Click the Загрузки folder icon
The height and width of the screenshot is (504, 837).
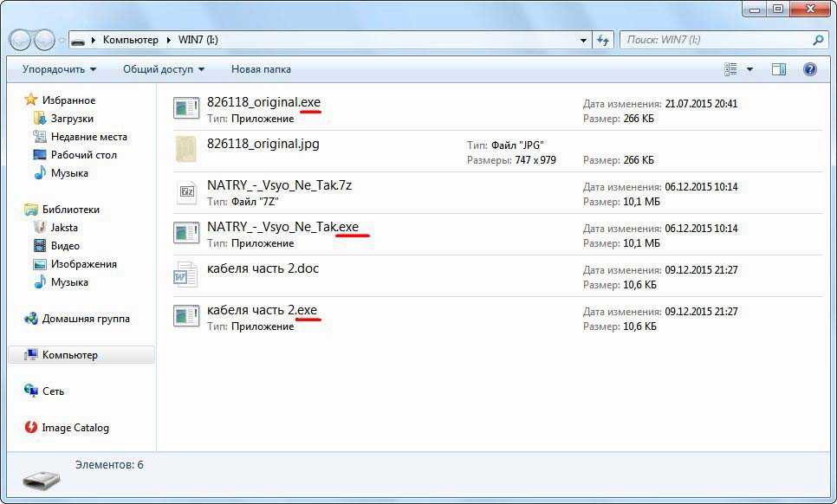click(40, 118)
